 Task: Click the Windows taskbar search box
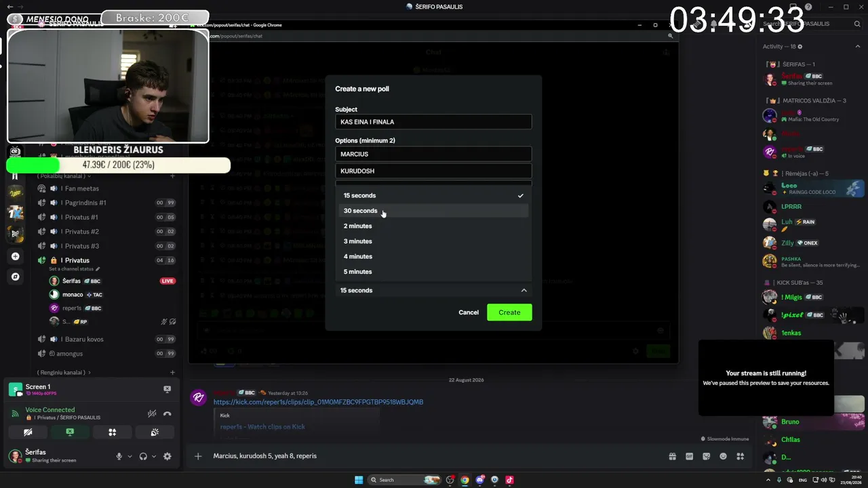click(x=405, y=480)
